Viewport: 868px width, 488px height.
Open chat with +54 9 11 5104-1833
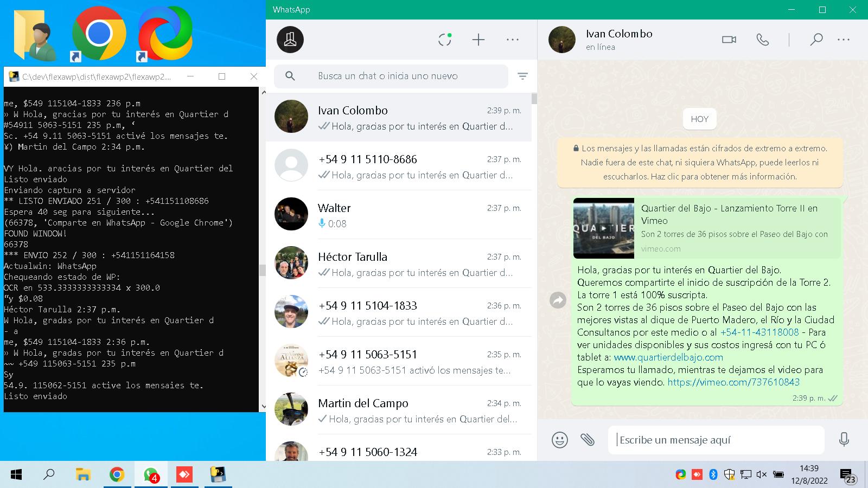(399, 312)
